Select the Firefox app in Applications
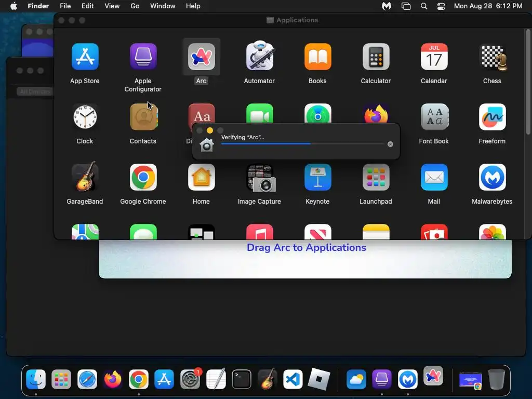Screen dimensions: 532x399 coord(376,113)
